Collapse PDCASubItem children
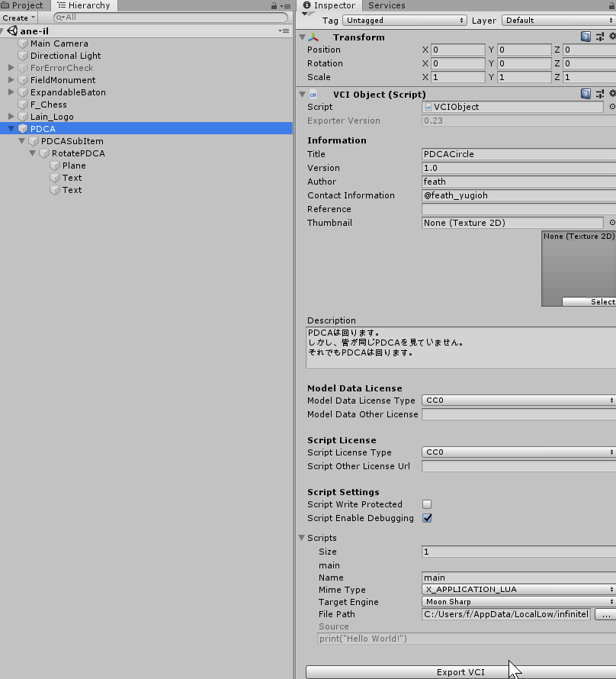This screenshot has height=679, width=616. [22, 140]
